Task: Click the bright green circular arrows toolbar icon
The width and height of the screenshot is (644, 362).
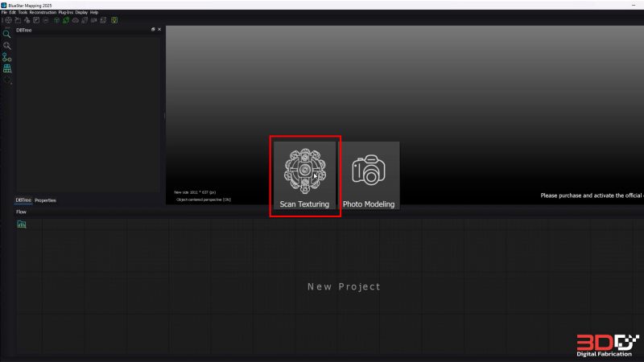Action: (66, 20)
